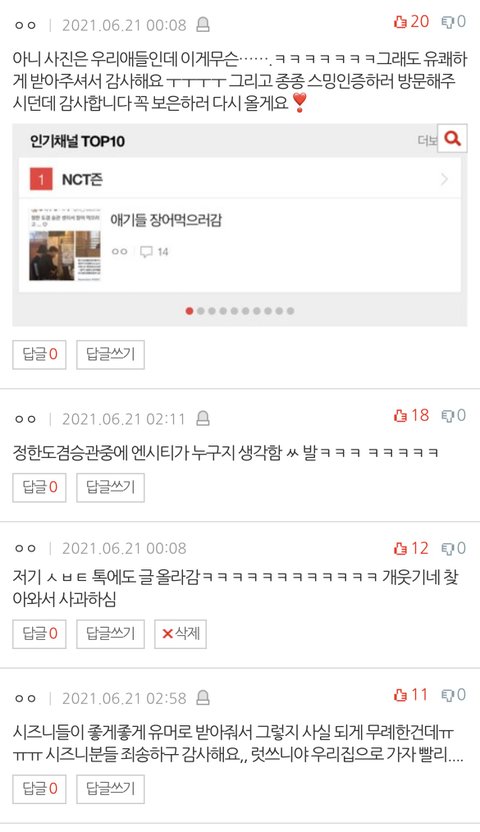480x832 pixels.
Task: Click thumbs-up on the 12-like comment
Action: click(400, 548)
